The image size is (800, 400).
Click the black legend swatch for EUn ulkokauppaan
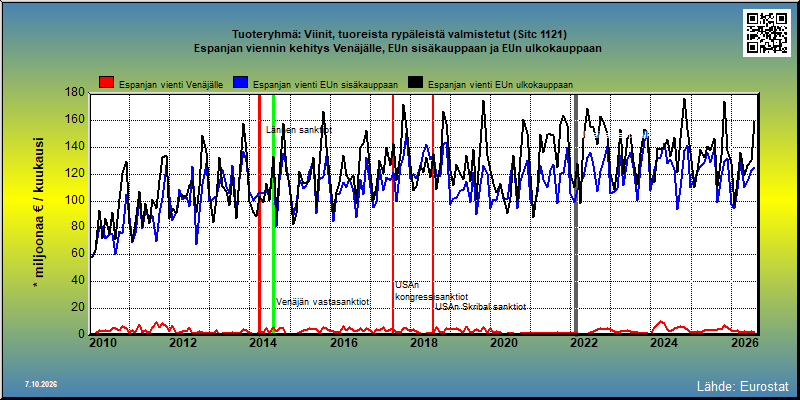(x=416, y=84)
